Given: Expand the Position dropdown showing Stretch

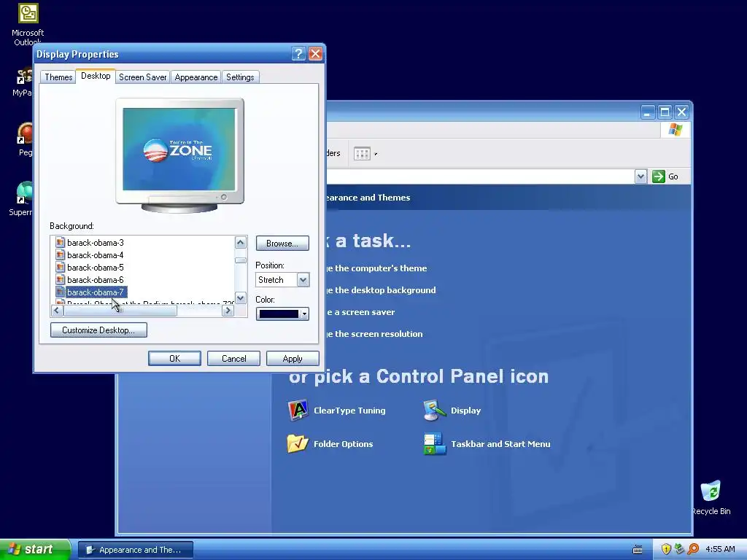Looking at the screenshot, I should click(303, 279).
